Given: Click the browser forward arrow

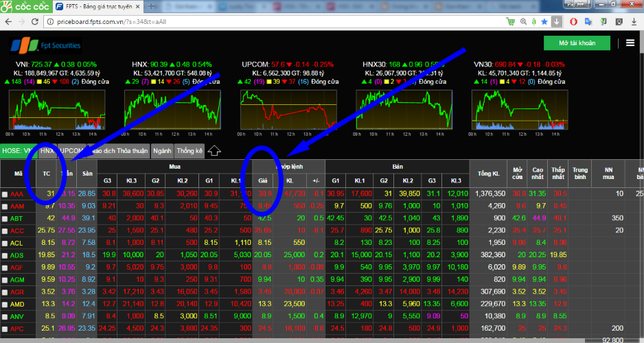Looking at the screenshot, I should tap(21, 22).
